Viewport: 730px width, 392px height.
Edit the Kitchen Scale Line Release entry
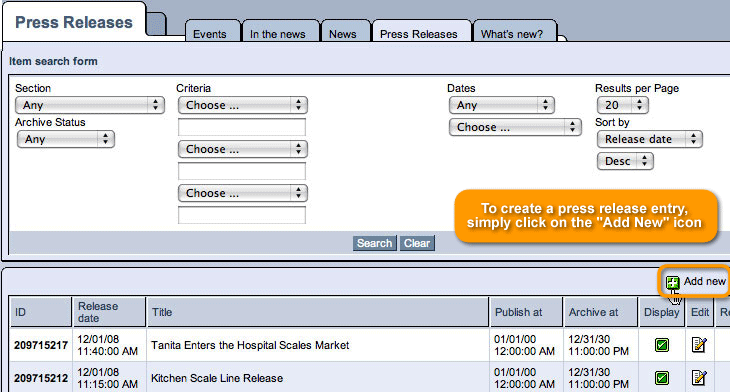coord(699,377)
